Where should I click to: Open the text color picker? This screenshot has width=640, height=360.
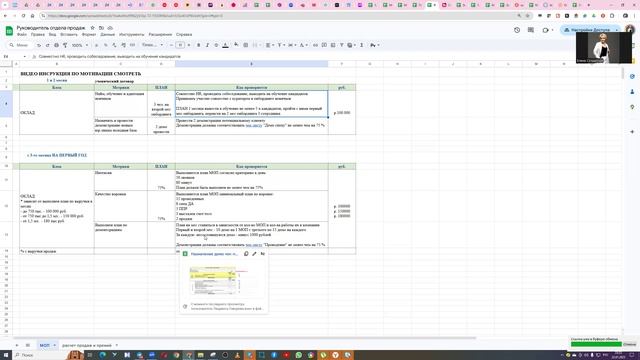click(x=225, y=45)
